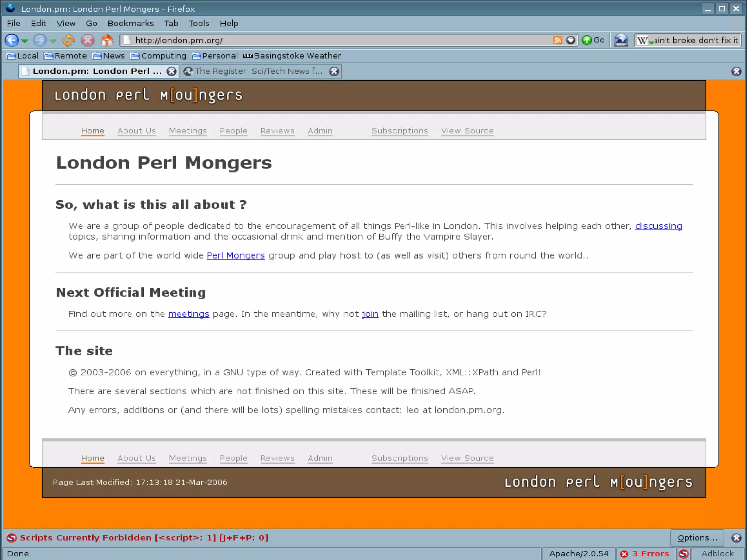Open the top People nav link
This screenshot has width=747, height=560.
click(233, 131)
